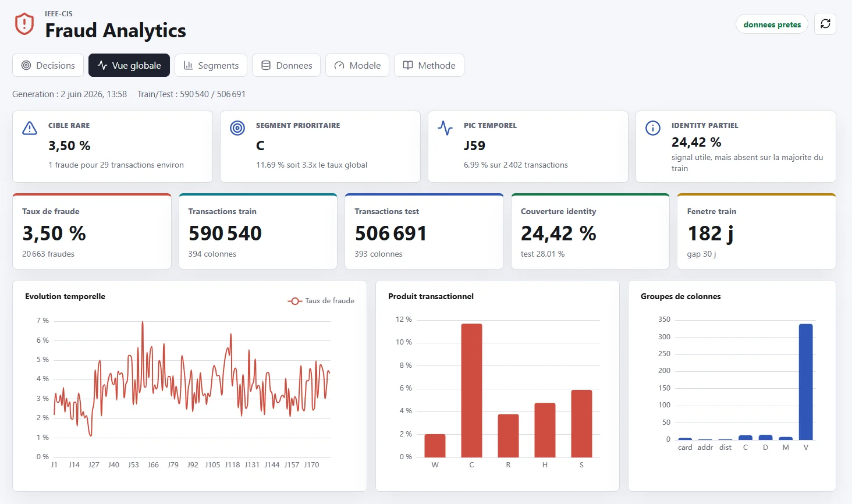Click the pulse icon in Pic temporel card
Screen dimensions: 852x504
click(x=445, y=128)
